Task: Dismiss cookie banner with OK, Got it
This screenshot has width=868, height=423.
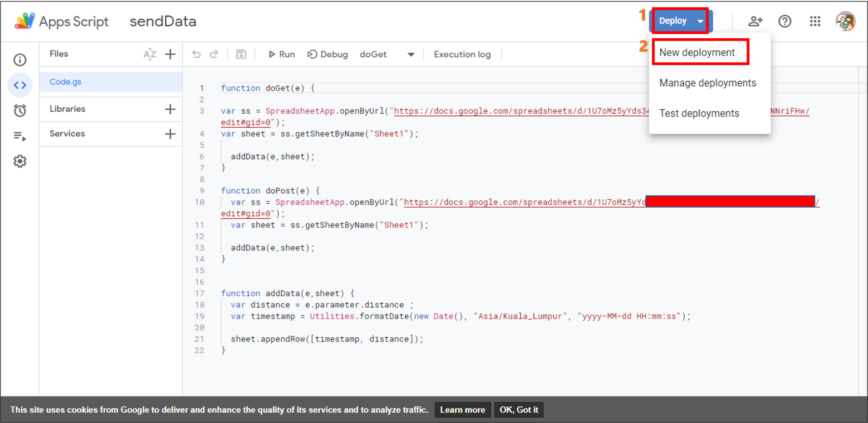Action: pyautogui.click(x=518, y=410)
